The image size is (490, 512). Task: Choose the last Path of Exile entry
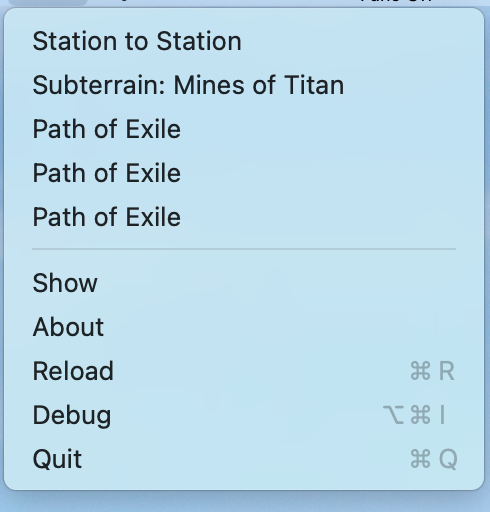(244, 217)
